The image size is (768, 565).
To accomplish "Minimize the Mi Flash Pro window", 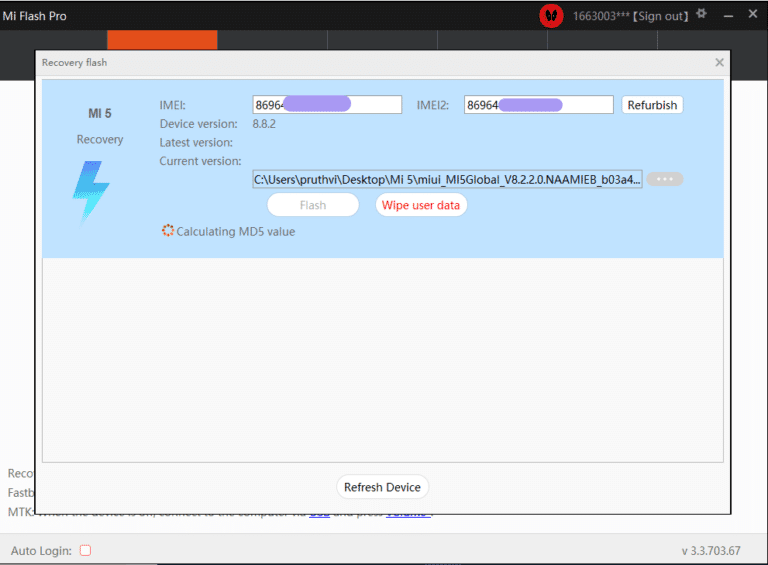I will pos(728,16).
